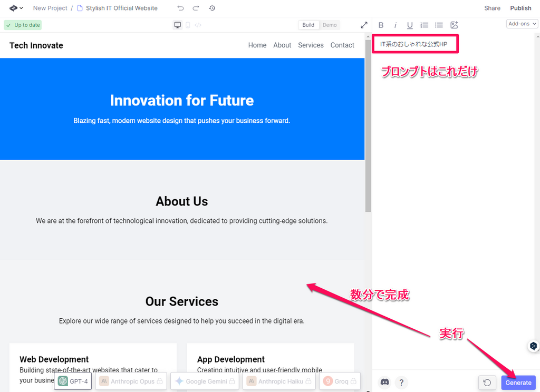The width and height of the screenshot is (540, 392).
Task: Click the Our Services heading
Action: (182, 301)
